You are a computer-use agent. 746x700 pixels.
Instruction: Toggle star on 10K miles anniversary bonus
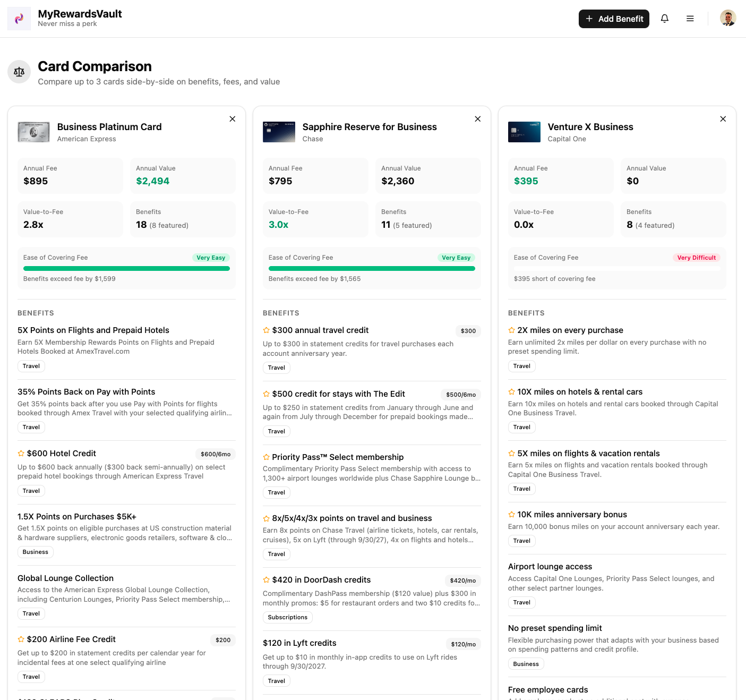coord(512,515)
